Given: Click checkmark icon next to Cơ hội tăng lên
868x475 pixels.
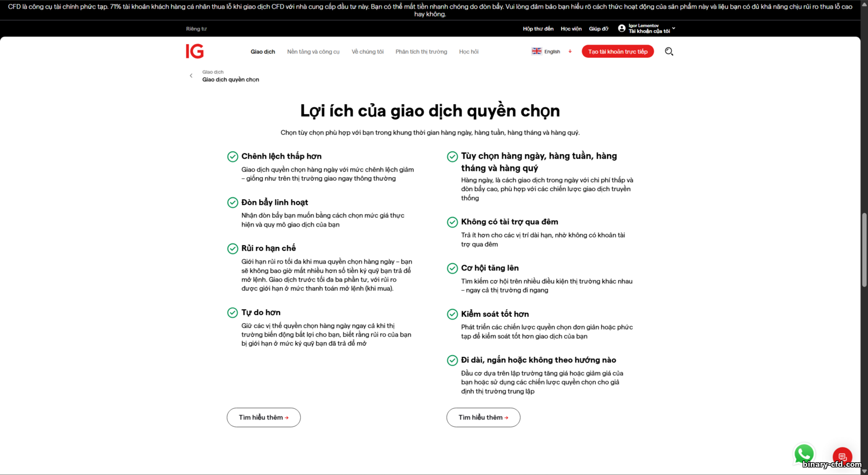Looking at the screenshot, I should [x=453, y=268].
